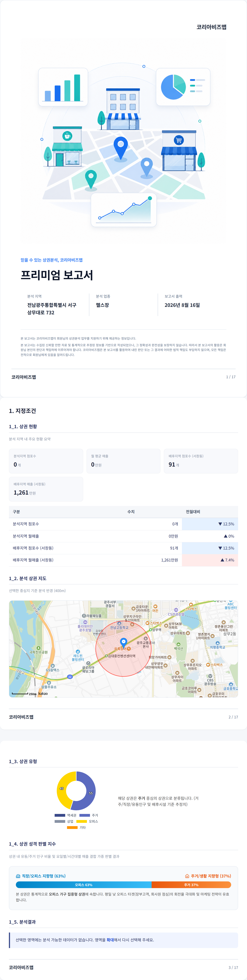Click the large blue map pin in illustration
The width and height of the screenshot is (247, 980).
coord(121,148)
